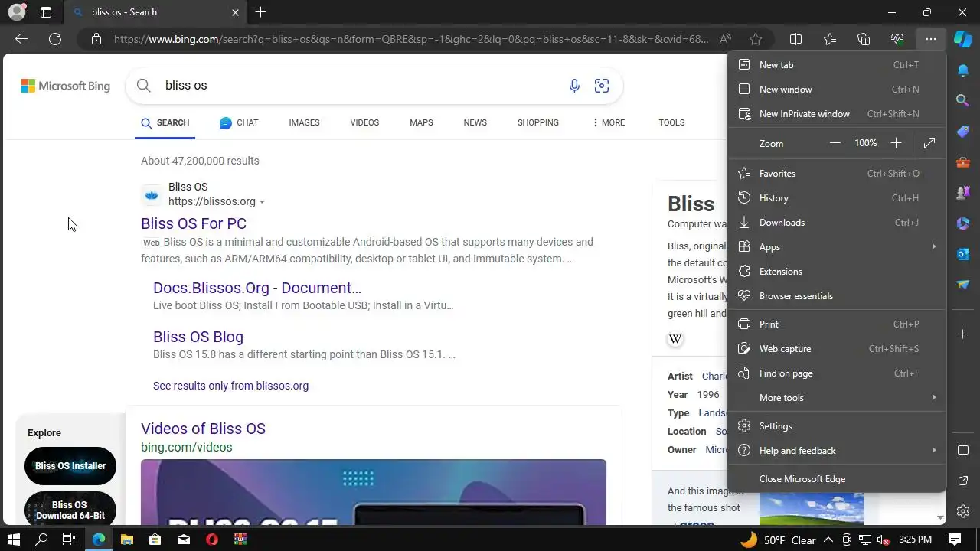The height and width of the screenshot is (551, 980).
Task: Increase zoom with the plus button
Action: pyautogui.click(x=896, y=143)
